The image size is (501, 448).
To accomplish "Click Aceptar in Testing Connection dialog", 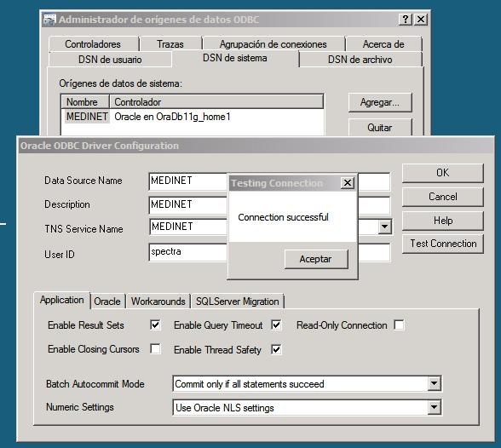I will [315, 259].
